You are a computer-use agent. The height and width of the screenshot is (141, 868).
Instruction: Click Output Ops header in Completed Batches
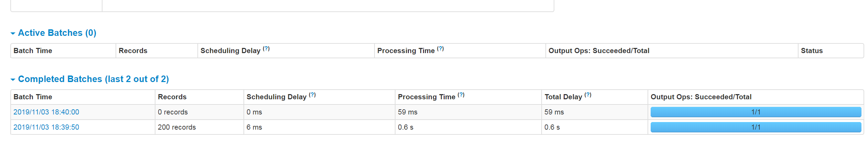(701, 97)
